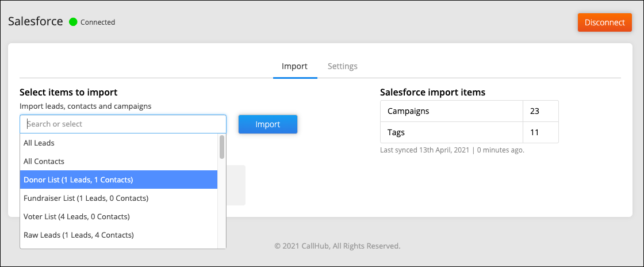
Task: Open the Import tab
Action: pyautogui.click(x=294, y=66)
